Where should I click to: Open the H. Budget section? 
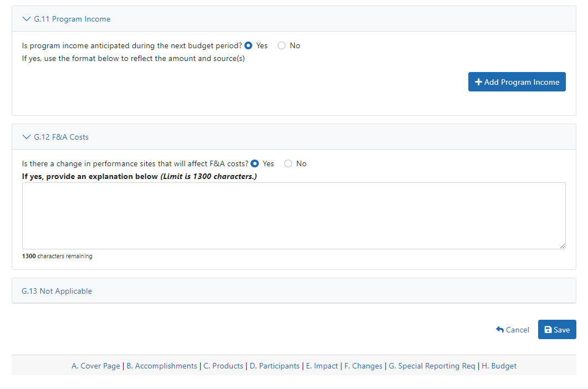tap(499, 366)
